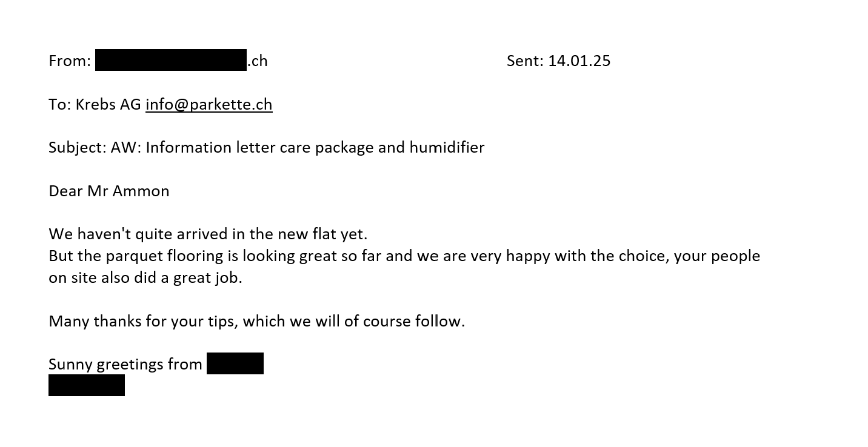Open the info@parkette.ch email link
Screen dimensions: 868x447
(x=209, y=104)
